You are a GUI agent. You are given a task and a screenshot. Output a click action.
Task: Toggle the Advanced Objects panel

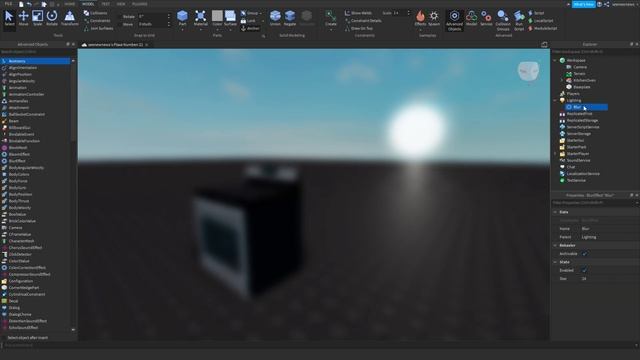pos(454,20)
